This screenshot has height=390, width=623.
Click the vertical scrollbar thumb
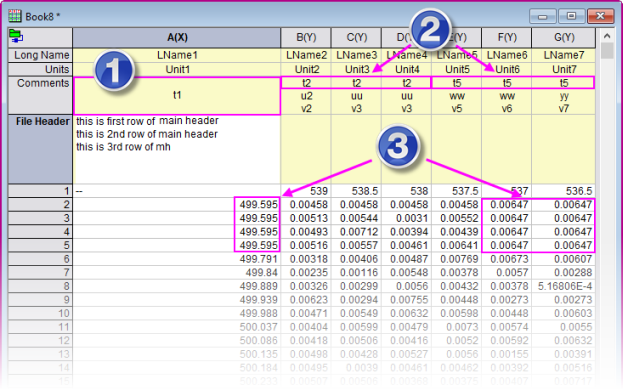click(x=607, y=51)
